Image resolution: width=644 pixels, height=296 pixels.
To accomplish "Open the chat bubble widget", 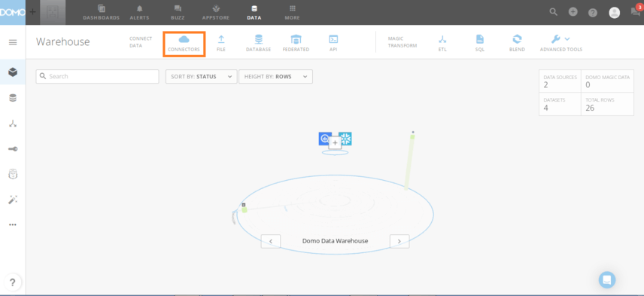I will [x=607, y=280].
